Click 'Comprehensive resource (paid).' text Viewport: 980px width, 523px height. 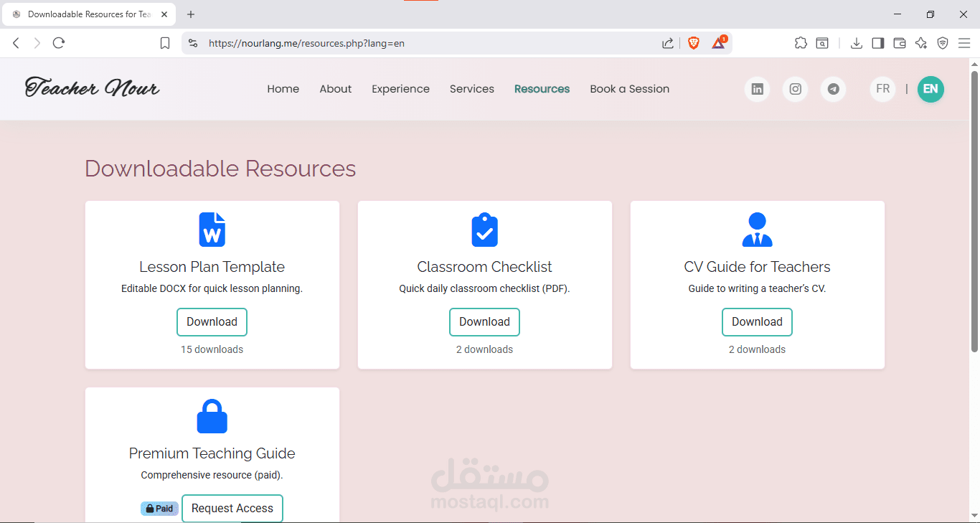[x=212, y=475]
